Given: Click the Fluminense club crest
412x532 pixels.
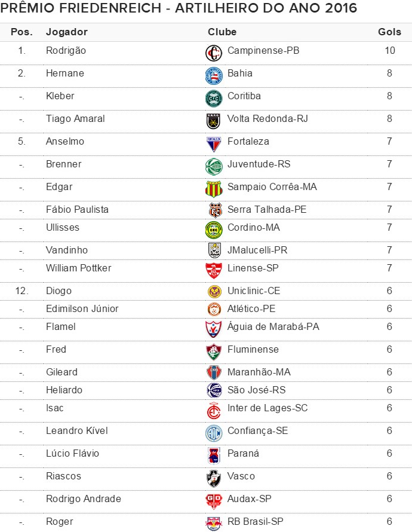Looking at the screenshot, I should point(214,352).
